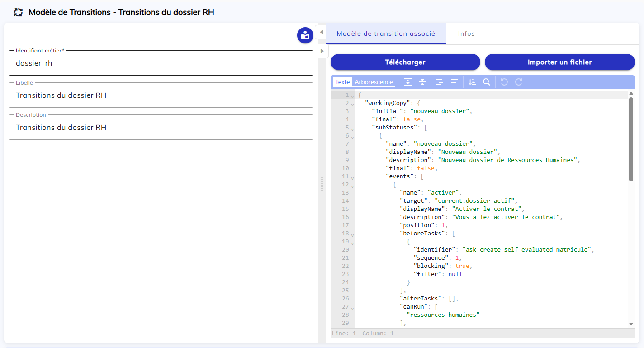
Task: Click the round blue user badge button
Action: point(305,35)
